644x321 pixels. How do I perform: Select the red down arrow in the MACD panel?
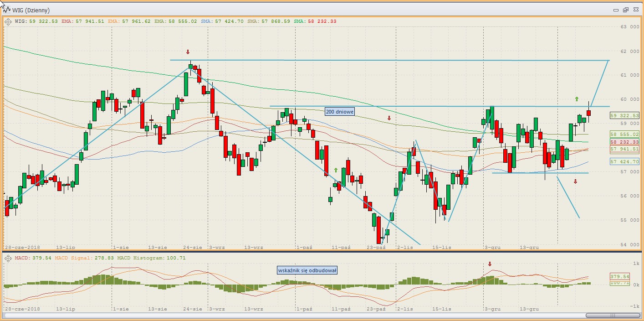click(490, 264)
